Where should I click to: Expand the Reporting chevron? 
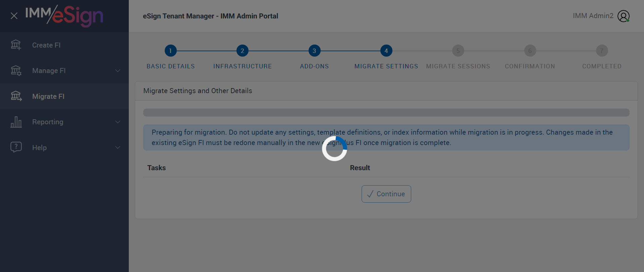tap(118, 122)
